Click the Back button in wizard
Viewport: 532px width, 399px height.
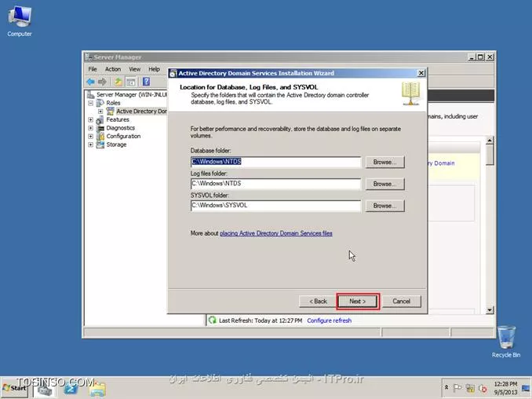point(318,301)
